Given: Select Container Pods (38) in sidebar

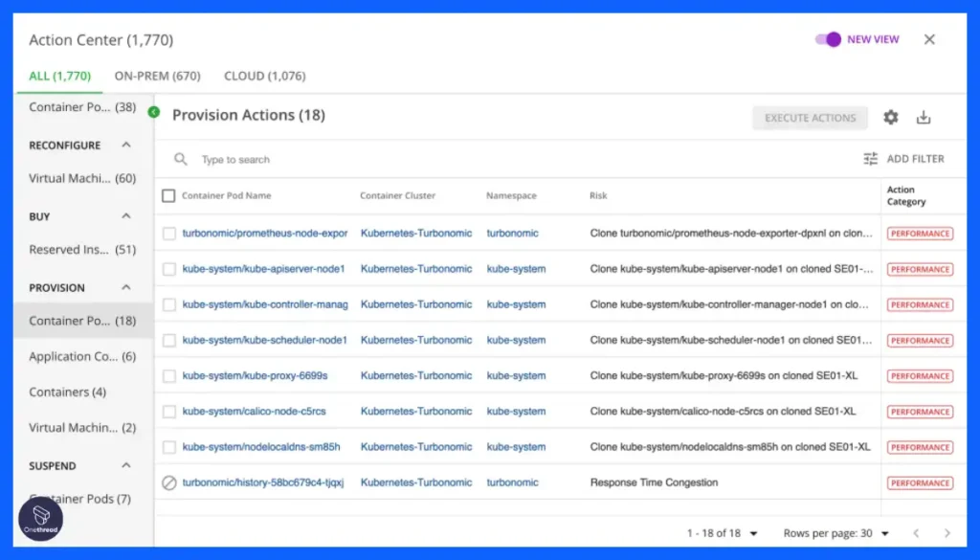Looking at the screenshot, I should [x=82, y=107].
